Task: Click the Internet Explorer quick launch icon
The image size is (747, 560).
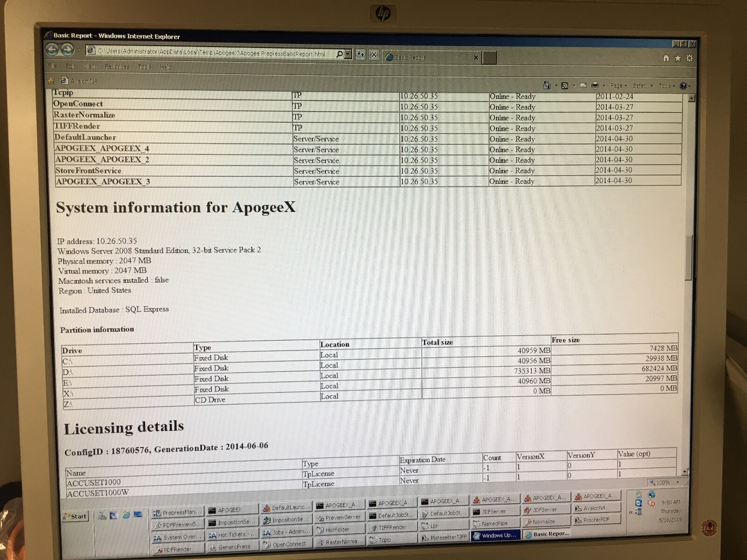Action: 126,515
